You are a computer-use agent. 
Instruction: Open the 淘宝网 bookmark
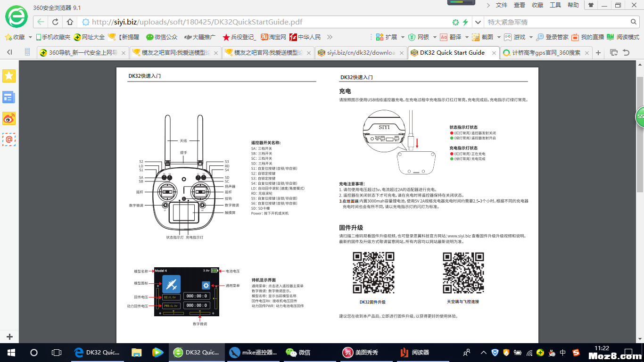273,37
